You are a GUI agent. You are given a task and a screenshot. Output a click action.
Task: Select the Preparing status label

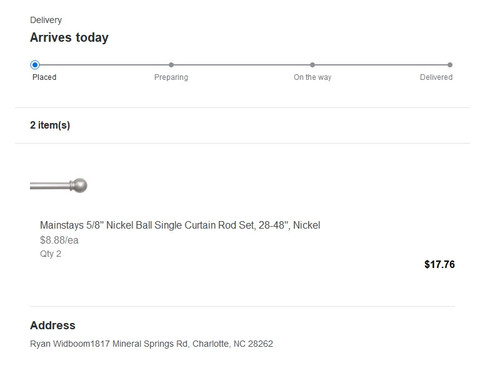click(x=171, y=77)
